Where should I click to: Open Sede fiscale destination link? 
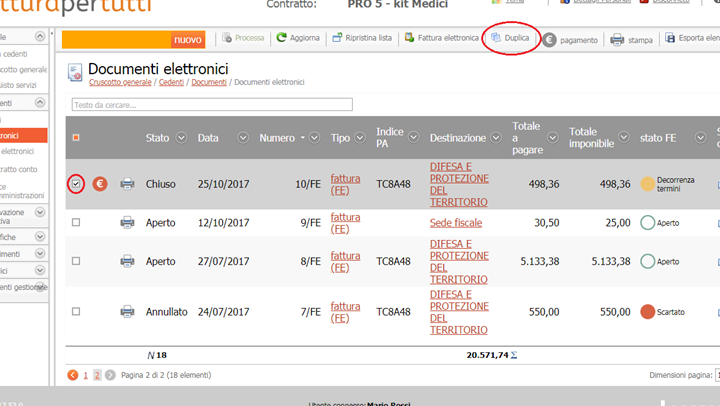tap(456, 223)
